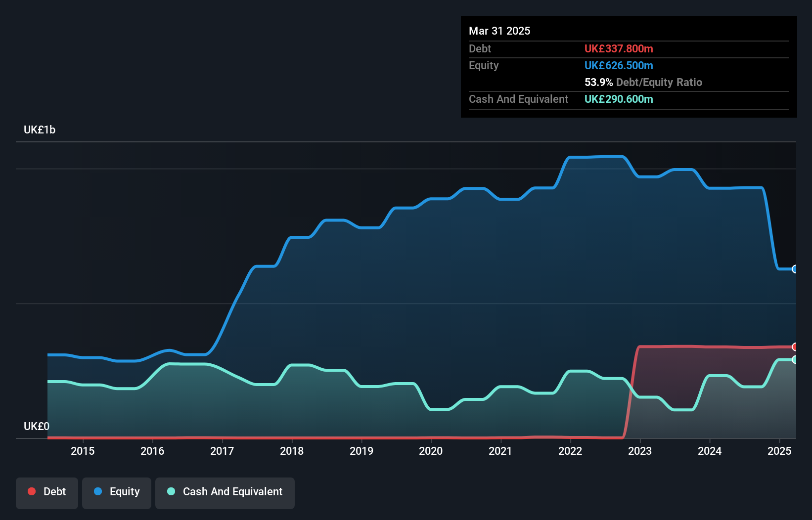The height and width of the screenshot is (520, 812).
Task: Click the Mar 31 2025 tooltip date
Action: pyautogui.click(x=499, y=31)
